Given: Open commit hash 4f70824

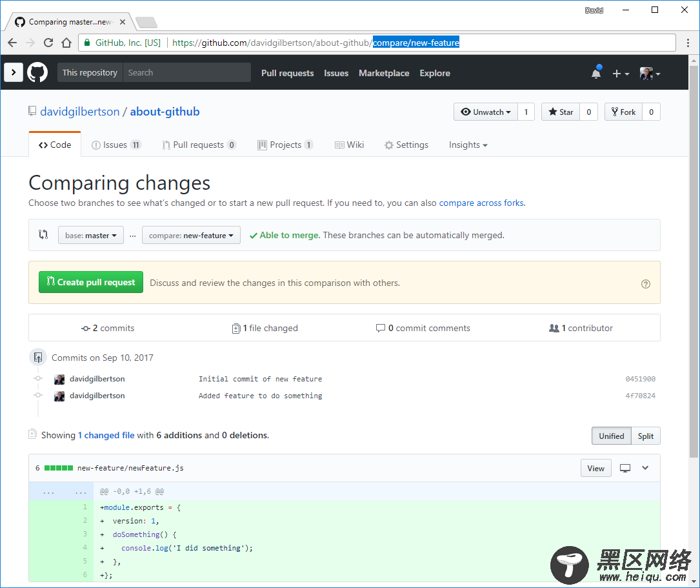Looking at the screenshot, I should [x=640, y=396].
